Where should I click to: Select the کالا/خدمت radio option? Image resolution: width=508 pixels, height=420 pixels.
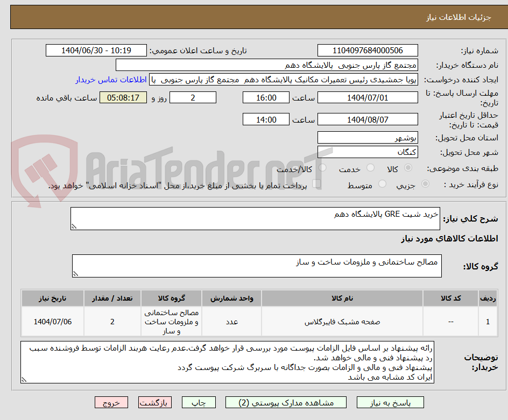tap(323, 167)
